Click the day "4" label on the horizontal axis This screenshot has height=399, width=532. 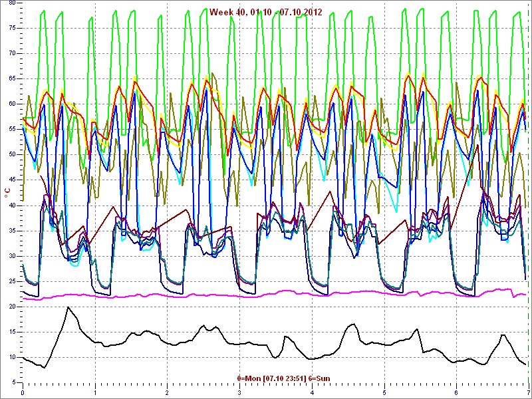pos(312,393)
